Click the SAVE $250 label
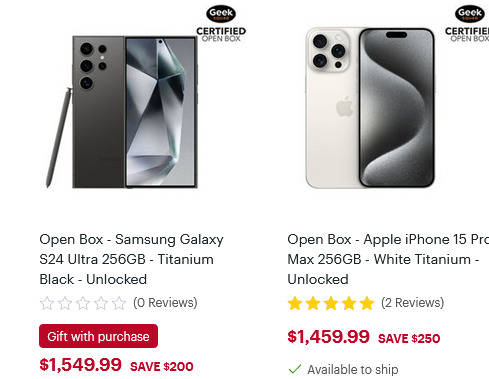This screenshot has height=379, width=489. 409,339
